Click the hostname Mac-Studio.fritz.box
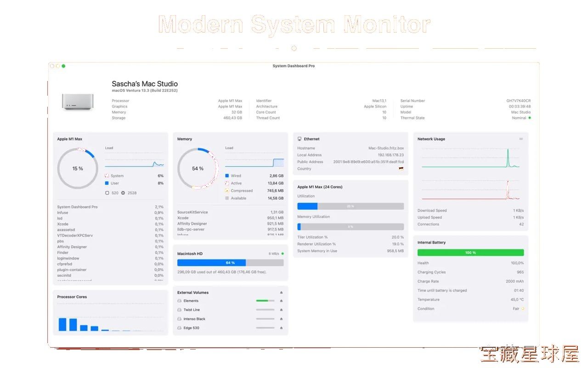This screenshot has width=588, height=368. pos(386,148)
